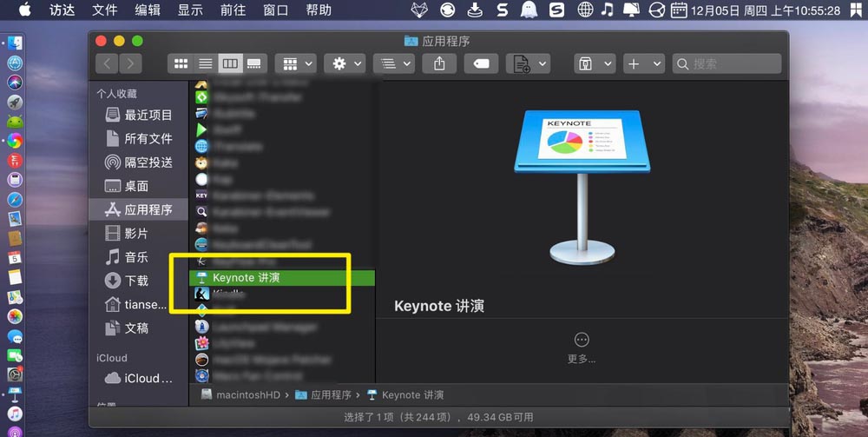Open the 帮助 menu
The image size is (868, 437).
click(319, 10)
